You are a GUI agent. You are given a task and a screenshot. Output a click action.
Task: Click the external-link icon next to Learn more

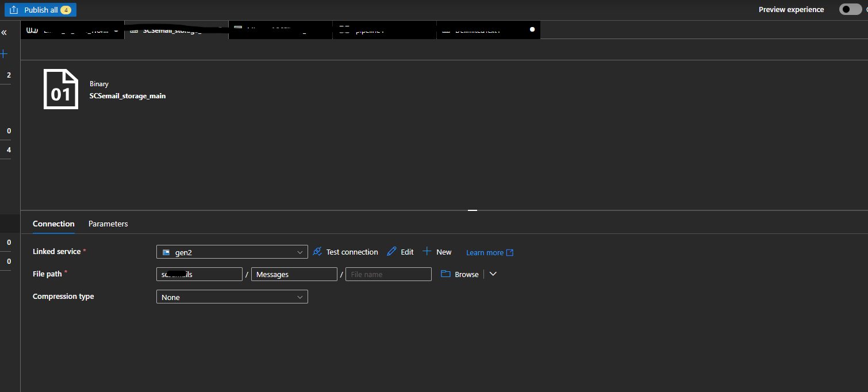(510, 252)
